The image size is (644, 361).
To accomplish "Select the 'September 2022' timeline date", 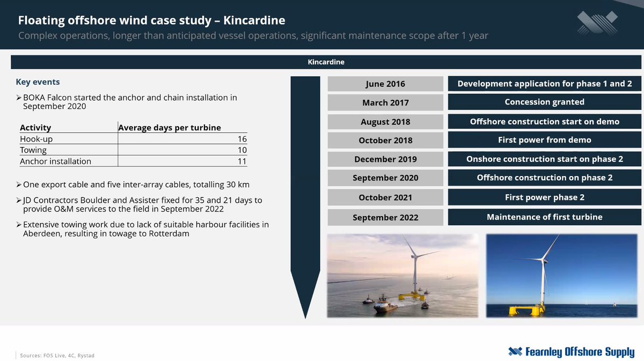I will click(385, 217).
